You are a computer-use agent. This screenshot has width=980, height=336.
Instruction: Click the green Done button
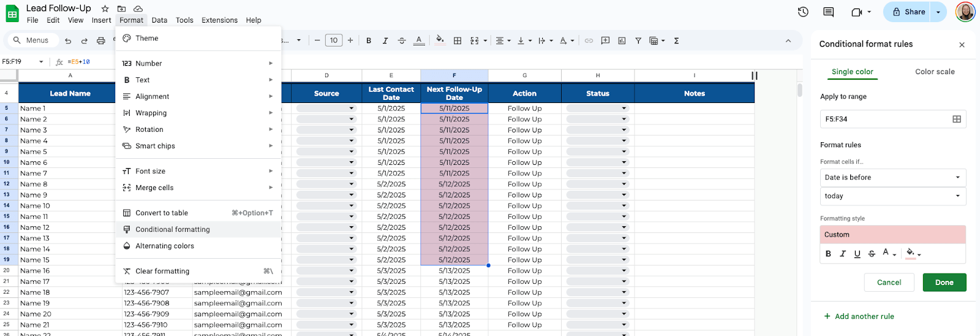(x=944, y=283)
